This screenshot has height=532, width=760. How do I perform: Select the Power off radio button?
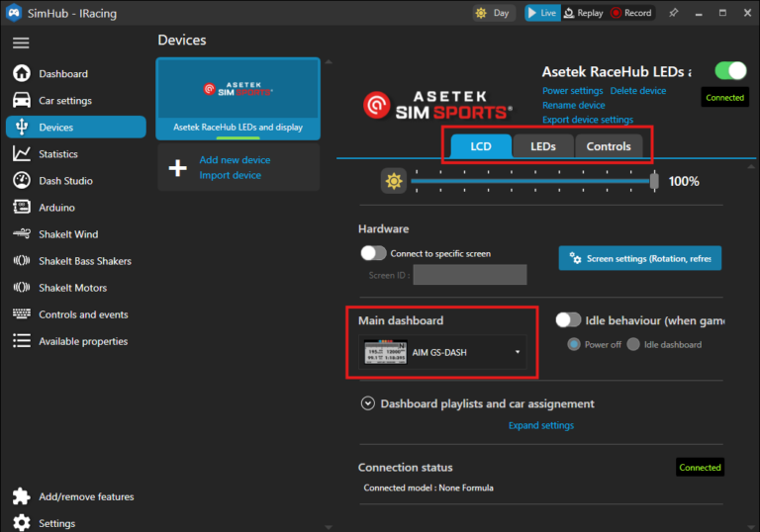click(x=574, y=344)
